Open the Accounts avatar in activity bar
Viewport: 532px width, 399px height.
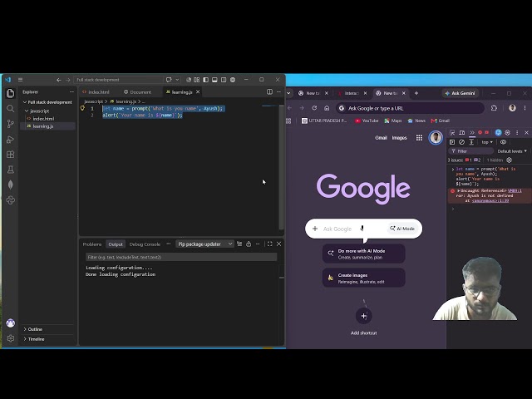pos(11,323)
